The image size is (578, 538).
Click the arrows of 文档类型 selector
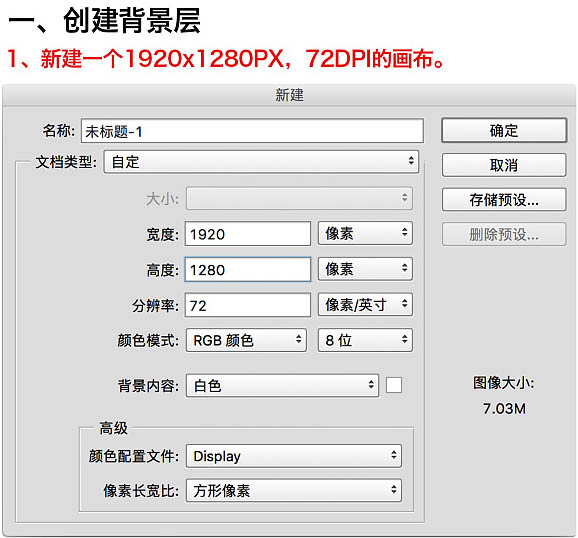[x=411, y=161]
